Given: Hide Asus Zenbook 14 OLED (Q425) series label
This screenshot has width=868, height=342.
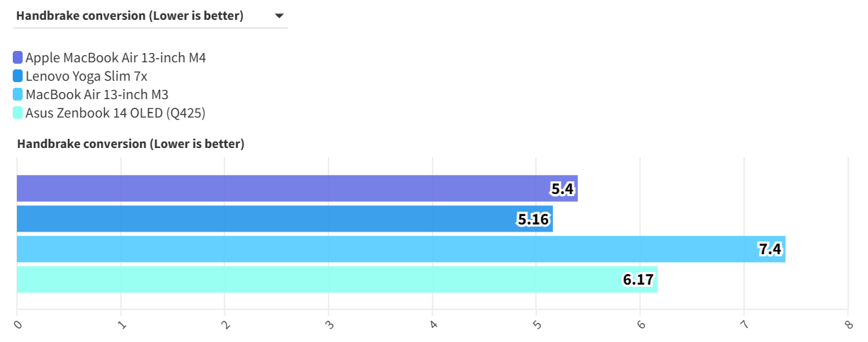Looking at the screenshot, I should (x=115, y=113).
